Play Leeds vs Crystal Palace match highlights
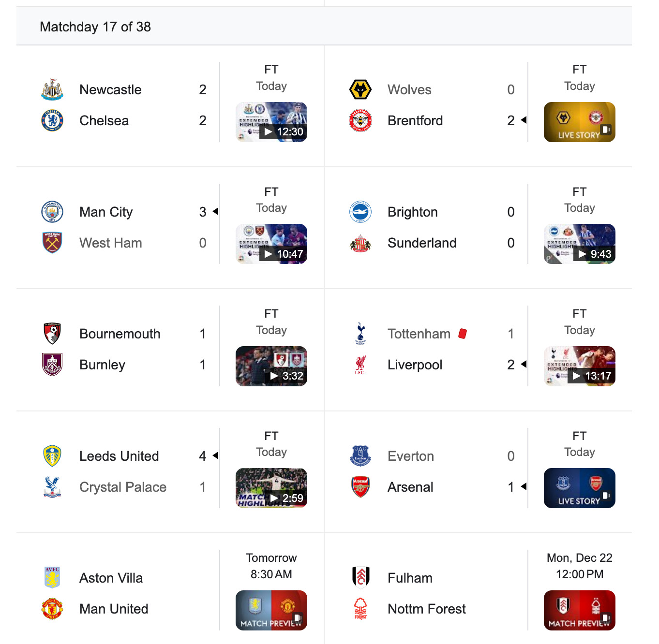Viewport: 659px width, 644px height. 271,488
